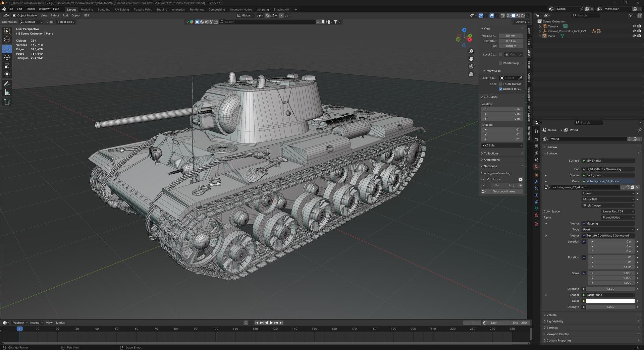This screenshot has height=350, width=644.
Task: Click the zoom magnifier viewport icon
Action: (471, 51)
